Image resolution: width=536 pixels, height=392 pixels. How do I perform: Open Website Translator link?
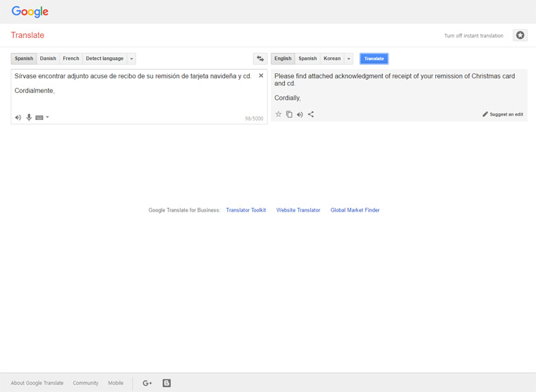click(298, 210)
